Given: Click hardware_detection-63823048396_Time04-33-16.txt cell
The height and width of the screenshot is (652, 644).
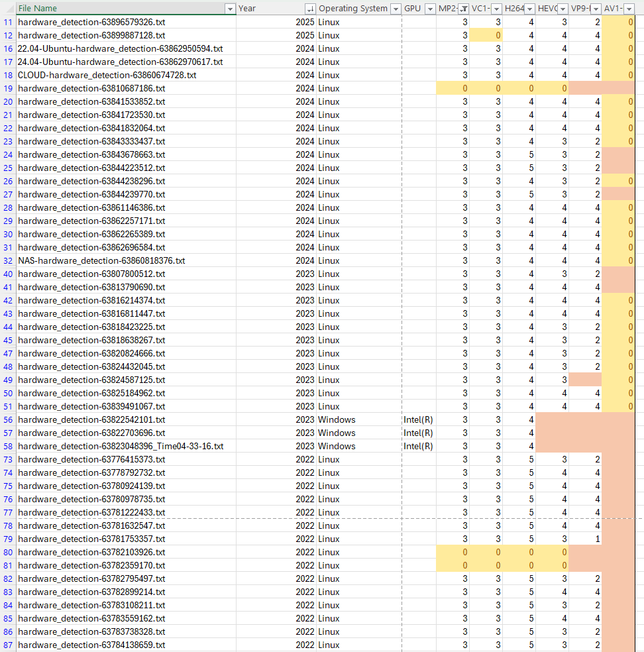Looking at the screenshot, I should [121, 446].
